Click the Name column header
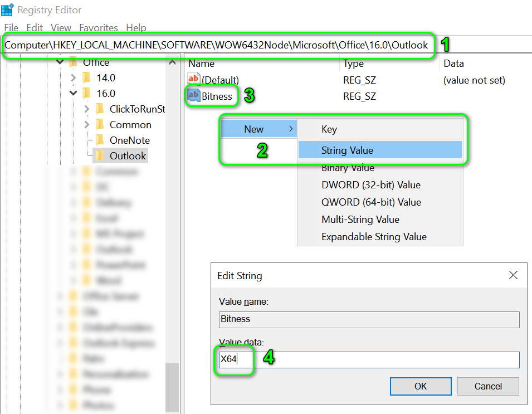 (202, 64)
